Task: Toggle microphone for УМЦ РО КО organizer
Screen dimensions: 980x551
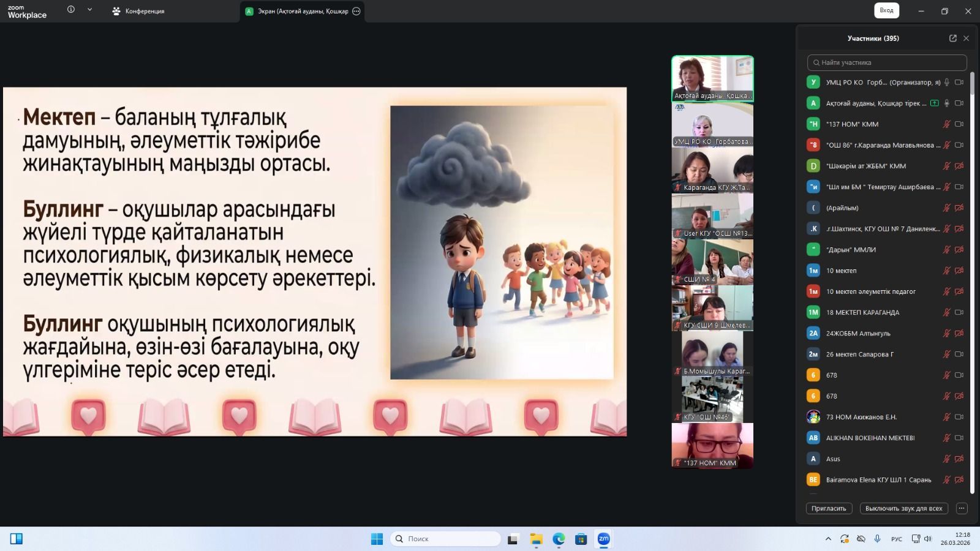Action: [x=946, y=82]
